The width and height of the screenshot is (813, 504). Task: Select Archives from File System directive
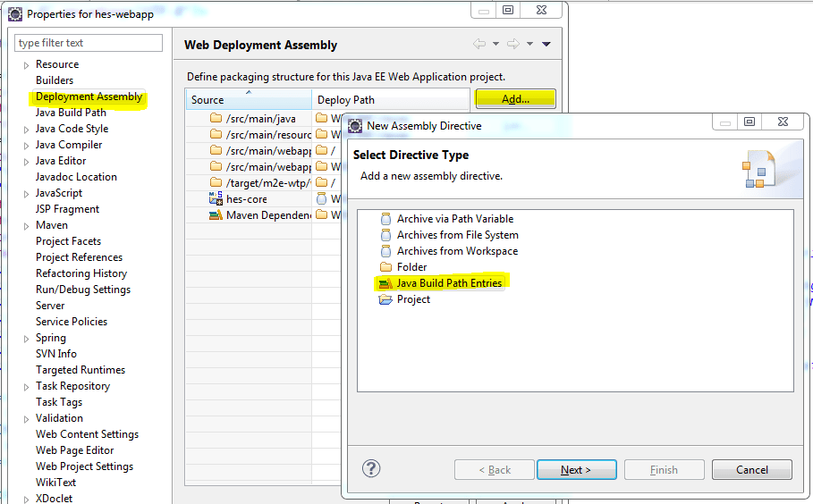[458, 235]
